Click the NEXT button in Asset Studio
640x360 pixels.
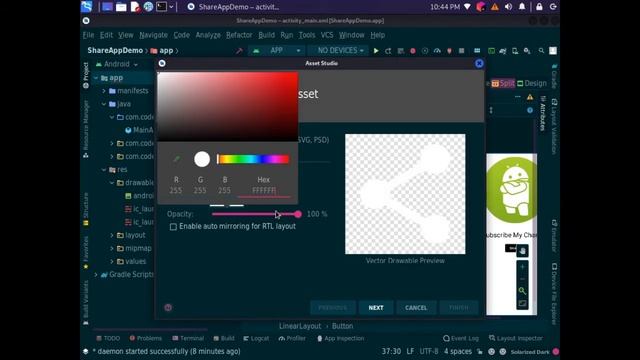(x=376, y=308)
